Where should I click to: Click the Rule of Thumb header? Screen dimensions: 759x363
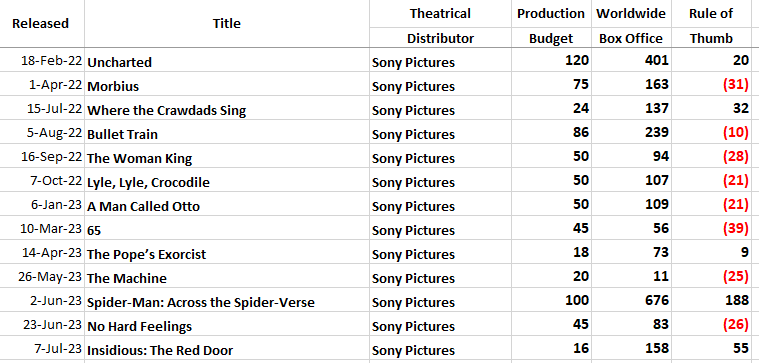click(x=711, y=26)
